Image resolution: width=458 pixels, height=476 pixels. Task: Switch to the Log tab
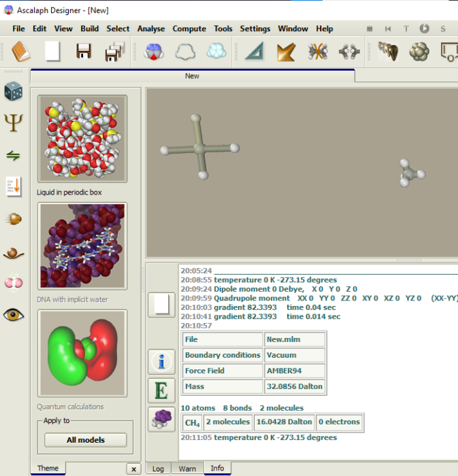coord(158,469)
